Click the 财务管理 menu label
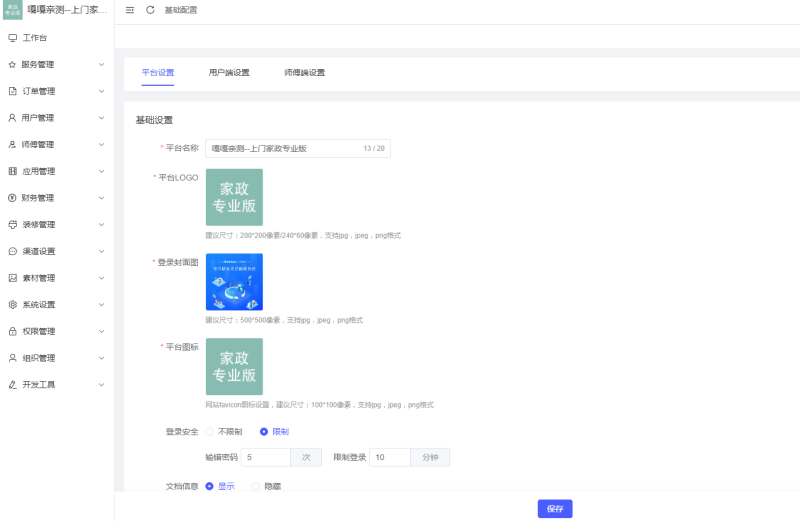The image size is (800, 521). coord(38,197)
